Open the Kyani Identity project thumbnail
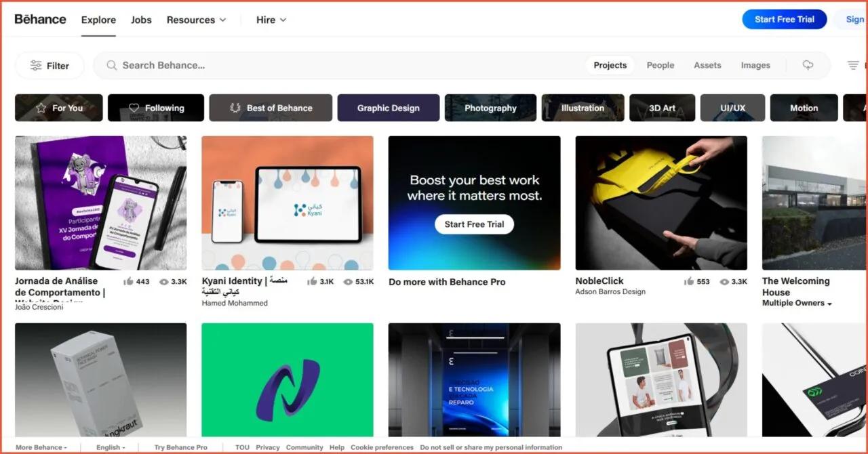 (x=287, y=203)
